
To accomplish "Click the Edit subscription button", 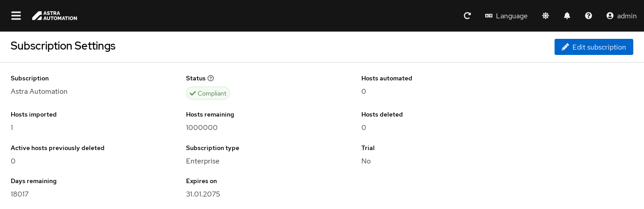I will pos(593,47).
